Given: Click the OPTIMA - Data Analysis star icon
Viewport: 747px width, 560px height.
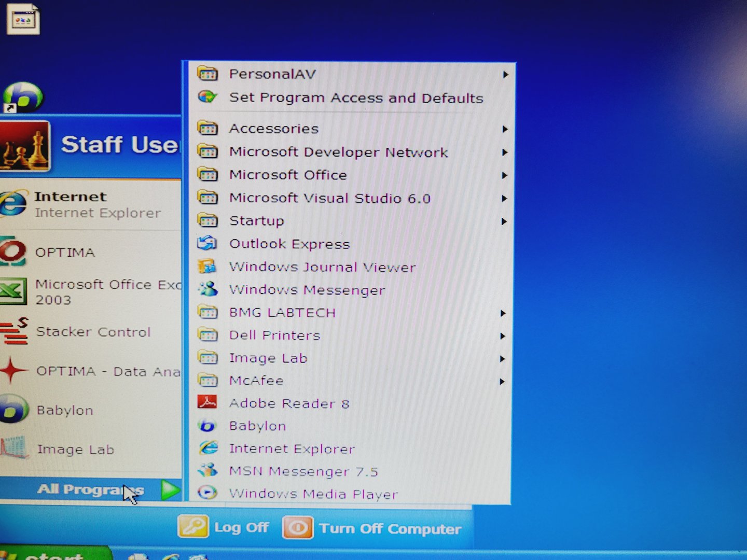Looking at the screenshot, I should point(13,370).
